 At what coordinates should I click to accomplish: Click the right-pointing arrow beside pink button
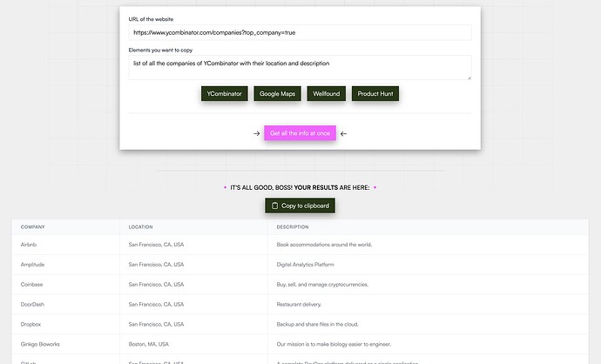pos(257,133)
